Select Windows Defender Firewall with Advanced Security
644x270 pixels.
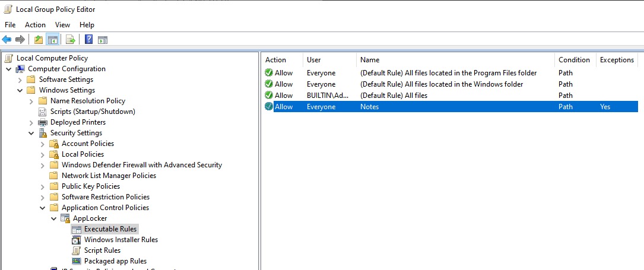141,165
